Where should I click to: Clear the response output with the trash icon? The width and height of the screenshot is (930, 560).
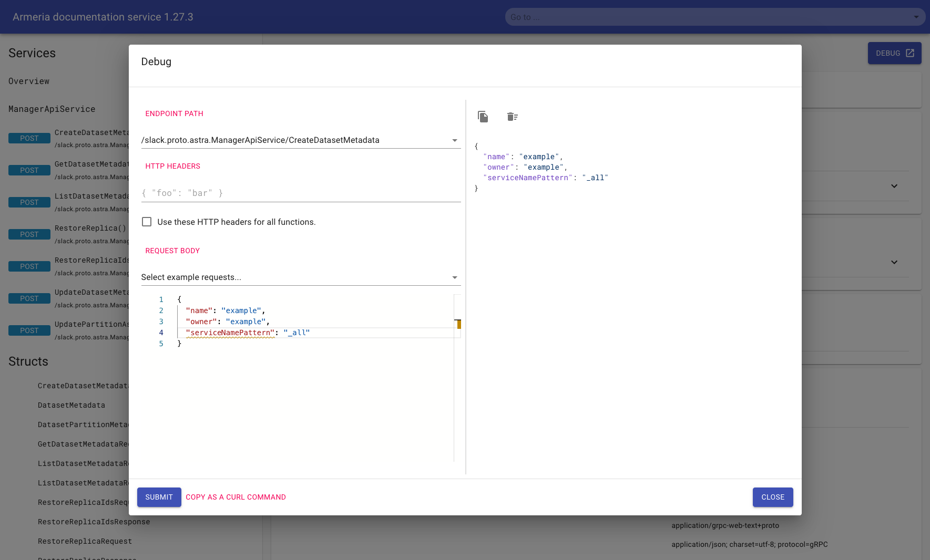coord(513,117)
